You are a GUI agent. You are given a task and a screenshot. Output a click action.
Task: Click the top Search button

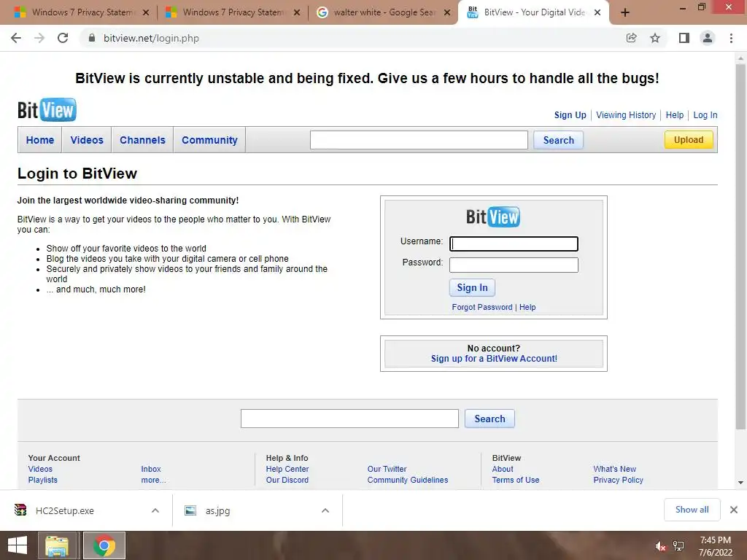click(x=558, y=140)
